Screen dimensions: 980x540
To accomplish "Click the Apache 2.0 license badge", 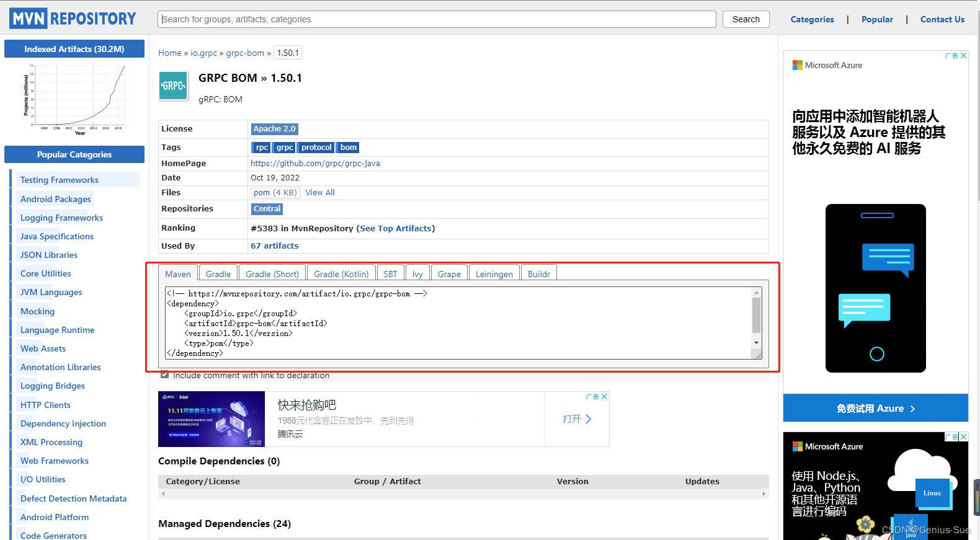I will pyautogui.click(x=274, y=129).
